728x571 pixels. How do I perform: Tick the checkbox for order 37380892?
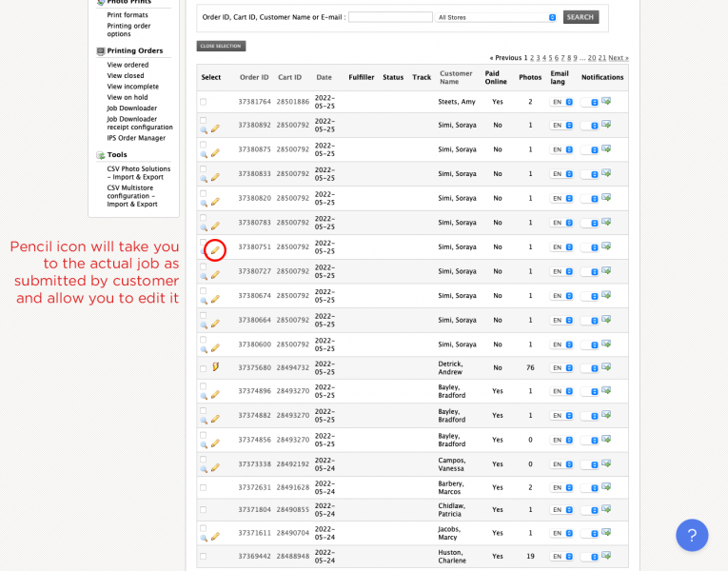(204, 120)
